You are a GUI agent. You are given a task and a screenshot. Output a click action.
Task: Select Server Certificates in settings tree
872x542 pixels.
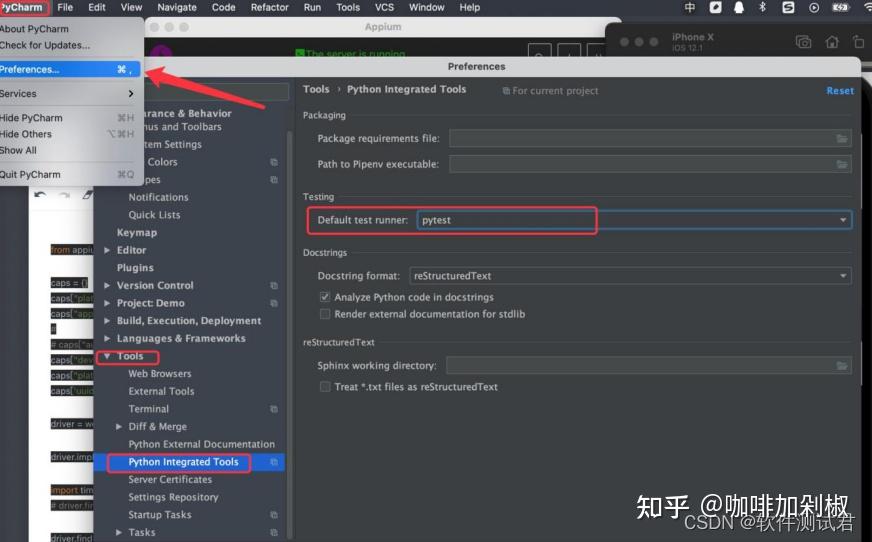coord(170,479)
